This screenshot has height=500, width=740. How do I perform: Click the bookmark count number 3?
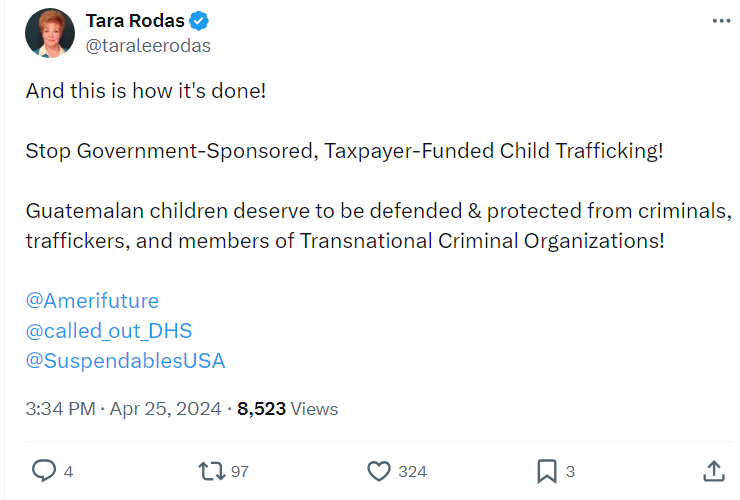point(570,471)
